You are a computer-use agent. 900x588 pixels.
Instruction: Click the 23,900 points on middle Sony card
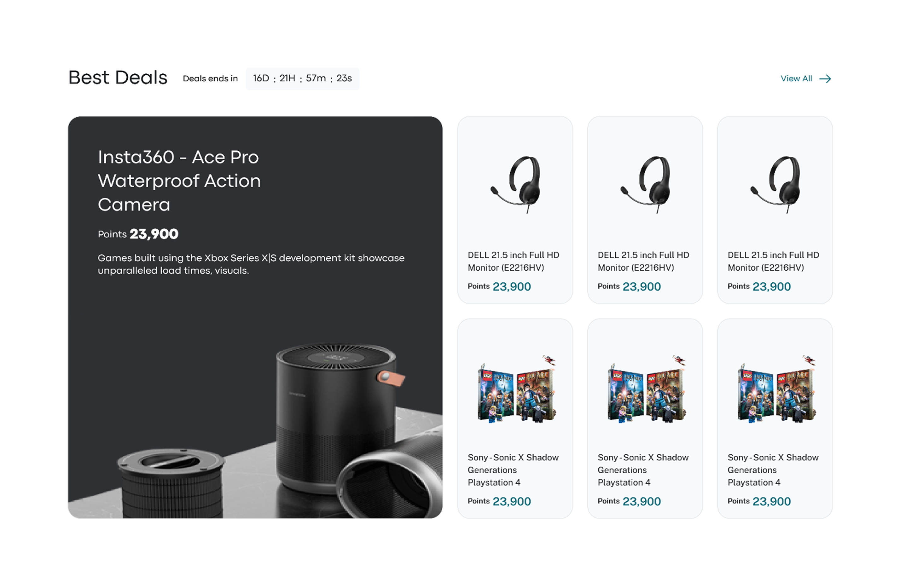point(641,501)
